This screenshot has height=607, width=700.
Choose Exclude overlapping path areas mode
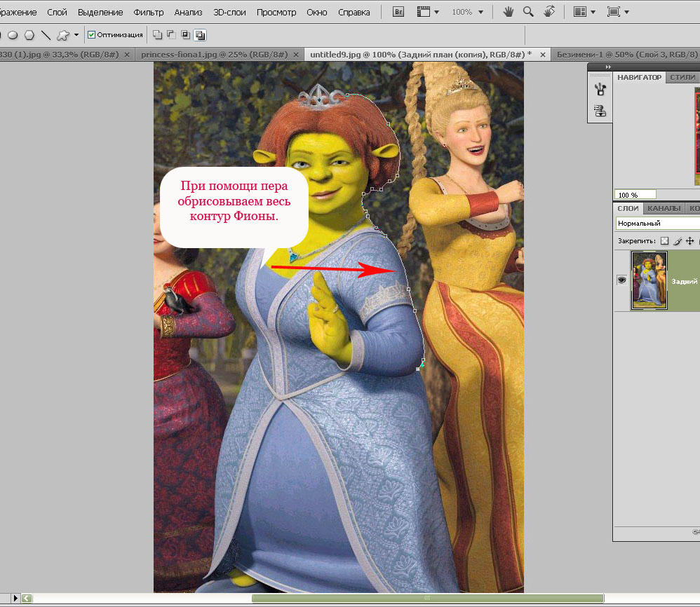[x=200, y=35]
